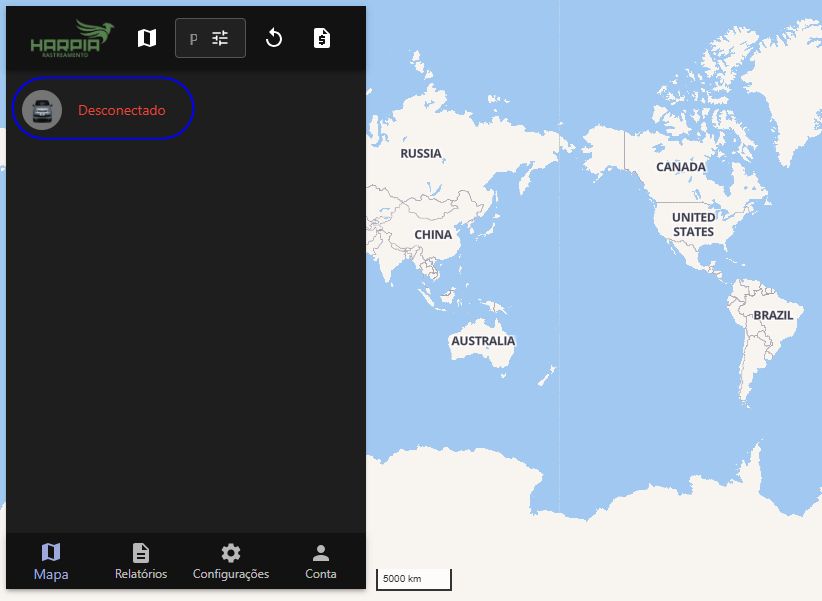Click the United States map label

(693, 224)
